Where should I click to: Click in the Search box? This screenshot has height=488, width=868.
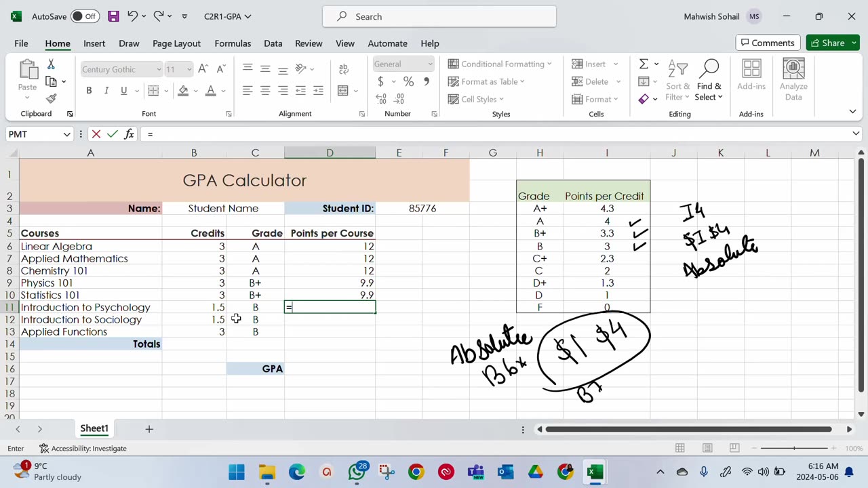(439, 16)
